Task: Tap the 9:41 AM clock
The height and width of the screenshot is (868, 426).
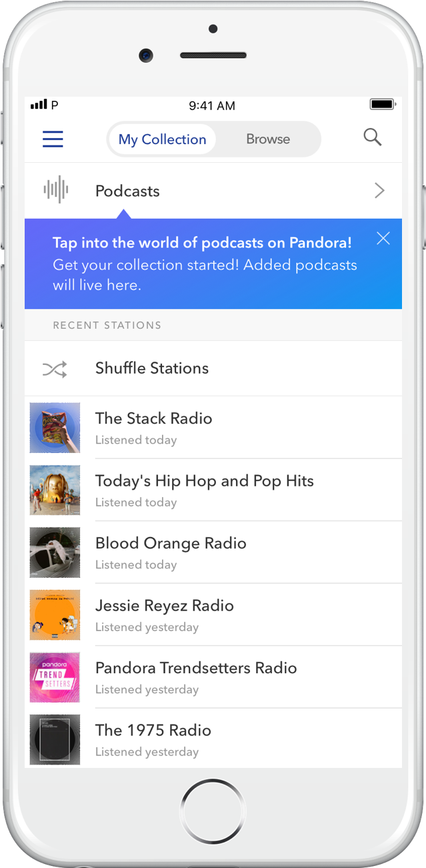Action: click(212, 105)
